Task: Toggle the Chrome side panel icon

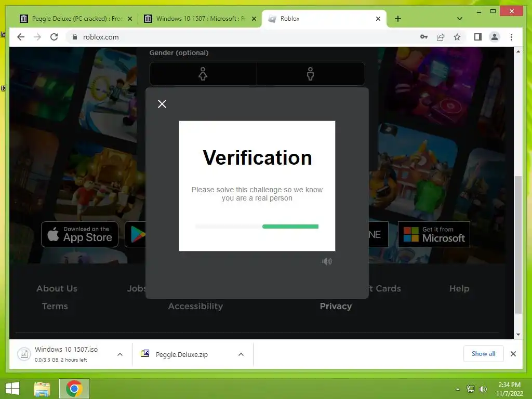Action: (x=478, y=37)
